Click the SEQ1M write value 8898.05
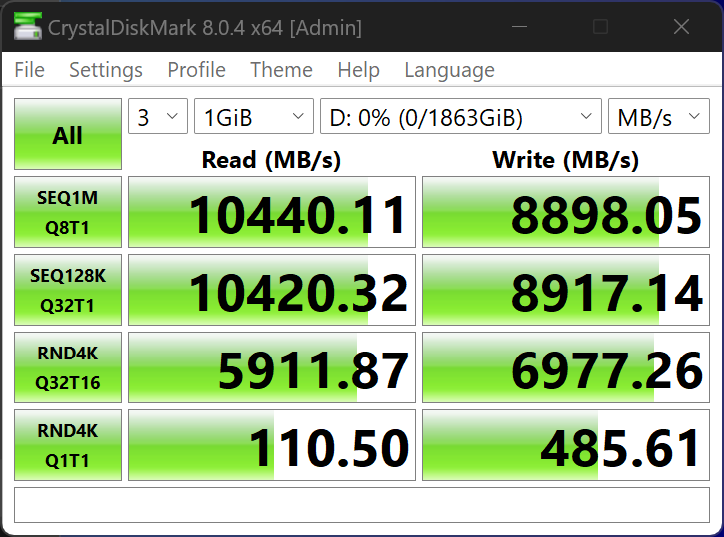This screenshot has width=724, height=537. tap(566, 212)
